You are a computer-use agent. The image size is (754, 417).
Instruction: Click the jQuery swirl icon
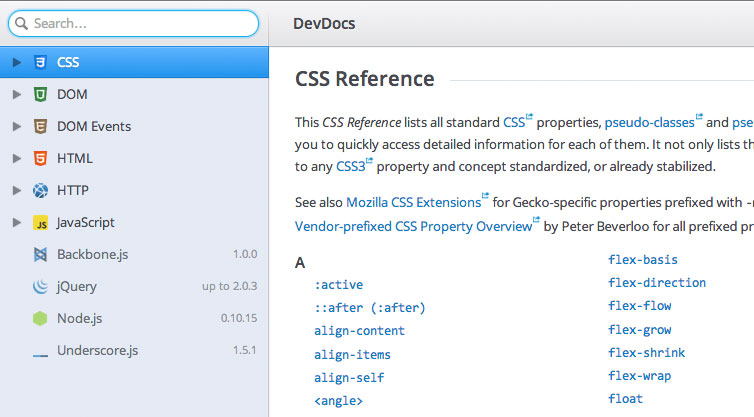40,287
